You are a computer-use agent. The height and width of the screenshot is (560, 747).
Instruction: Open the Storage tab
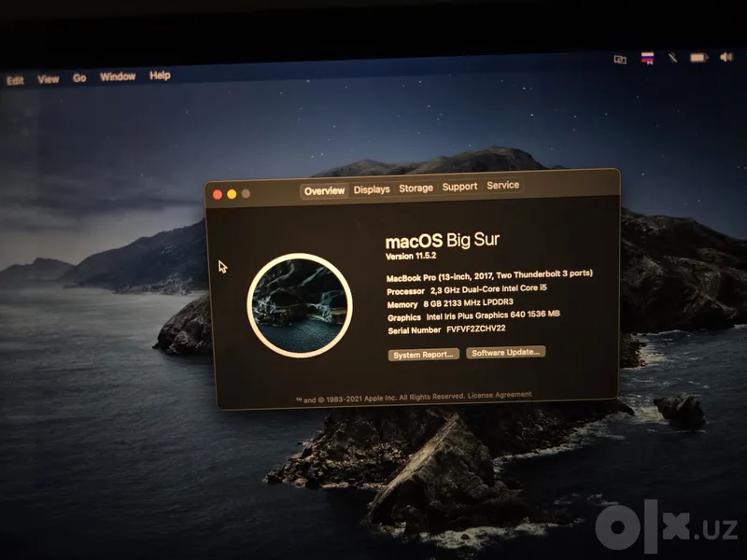tap(416, 189)
